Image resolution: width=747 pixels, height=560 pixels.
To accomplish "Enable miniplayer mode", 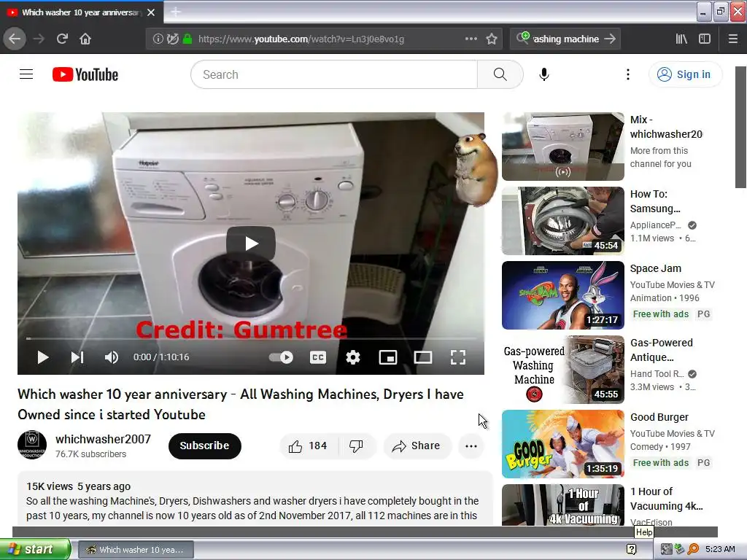I will point(388,357).
